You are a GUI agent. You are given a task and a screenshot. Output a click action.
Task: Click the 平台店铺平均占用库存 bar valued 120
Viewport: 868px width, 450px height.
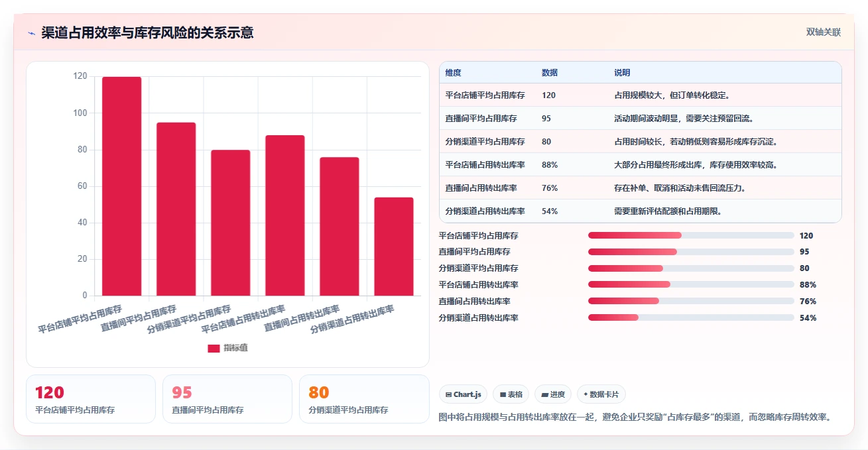tap(121, 186)
